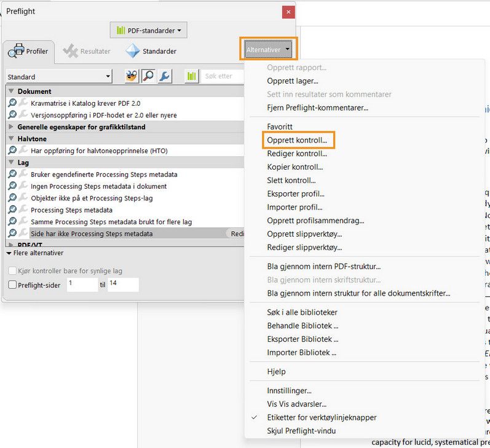
Task: Select Slett kontroll... menu entry
Action: (x=291, y=180)
